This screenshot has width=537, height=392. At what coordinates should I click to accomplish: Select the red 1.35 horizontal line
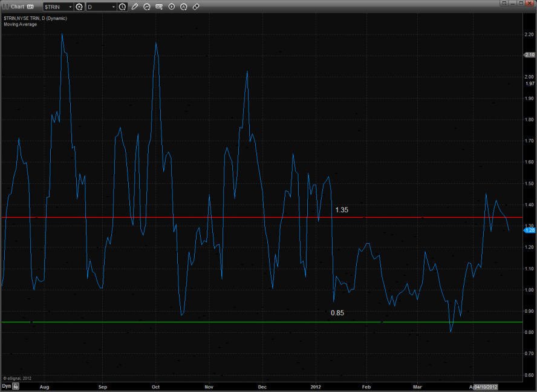pyautogui.click(x=181, y=217)
